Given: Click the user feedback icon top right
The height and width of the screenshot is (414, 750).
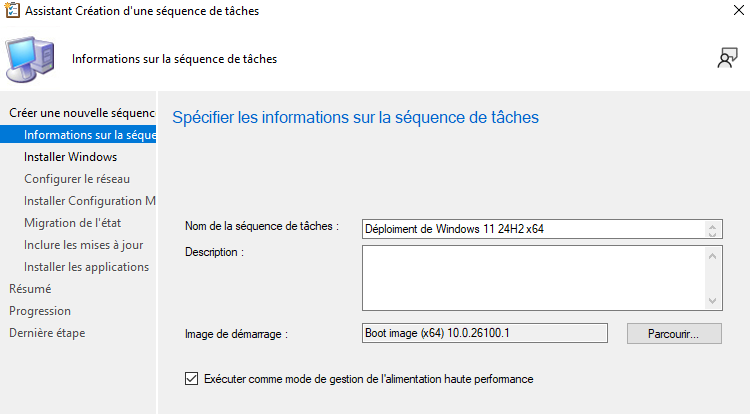Looking at the screenshot, I should (x=727, y=59).
